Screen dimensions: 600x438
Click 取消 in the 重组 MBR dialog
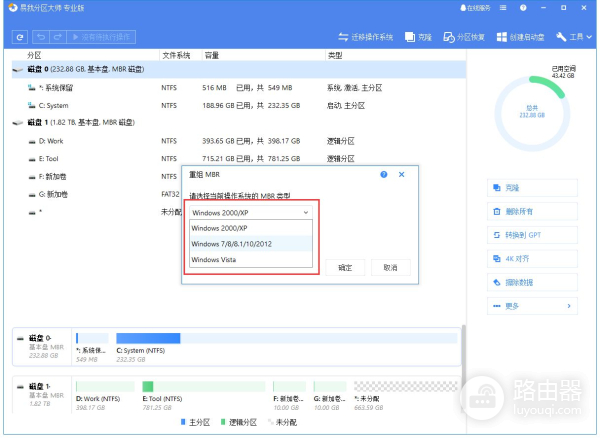point(390,267)
